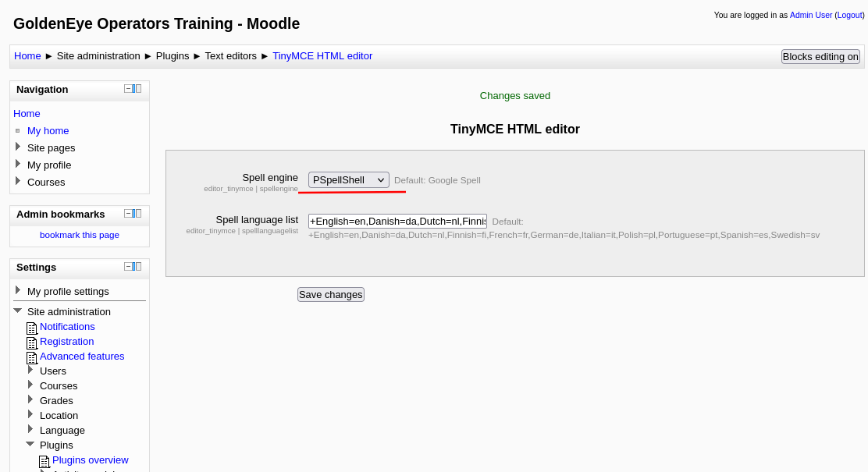Image resolution: width=868 pixels, height=472 pixels.
Task: Click the Registration page icon
Action: (x=32, y=343)
